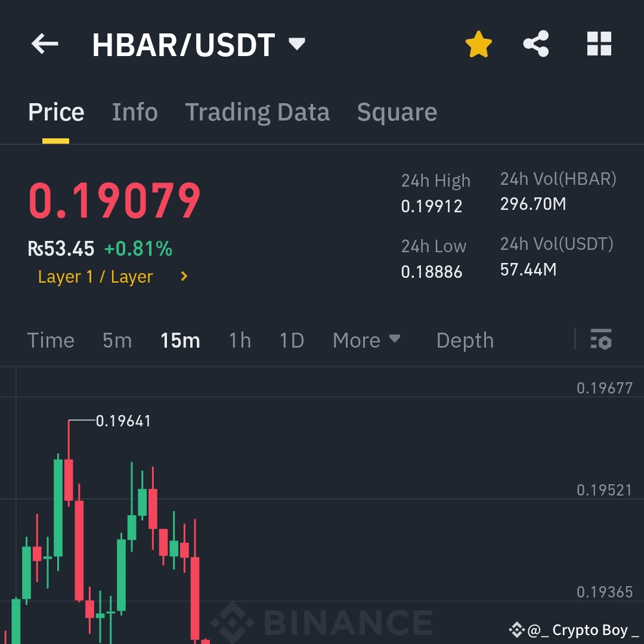Expand the HBAR/USDT pair selector arrow
The image size is (644, 644).
(296, 43)
